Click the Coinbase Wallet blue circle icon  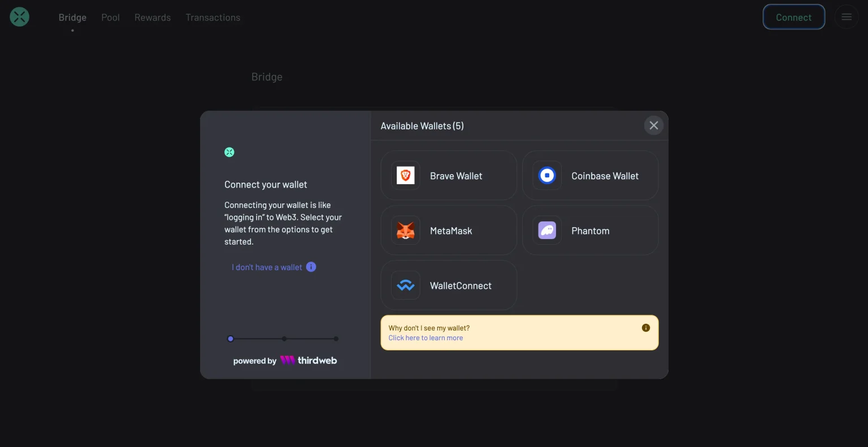tap(547, 175)
